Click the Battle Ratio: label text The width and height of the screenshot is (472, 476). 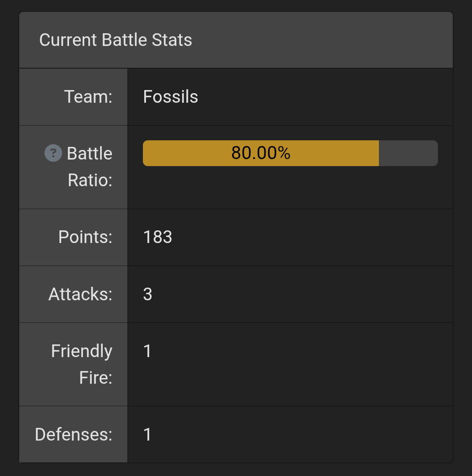90,167
